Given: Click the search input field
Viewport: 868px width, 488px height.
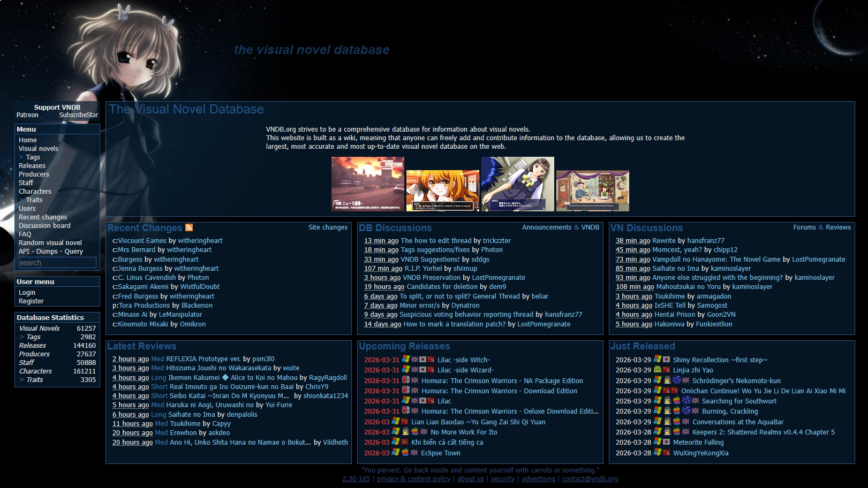Looking at the screenshot, I should [57, 263].
